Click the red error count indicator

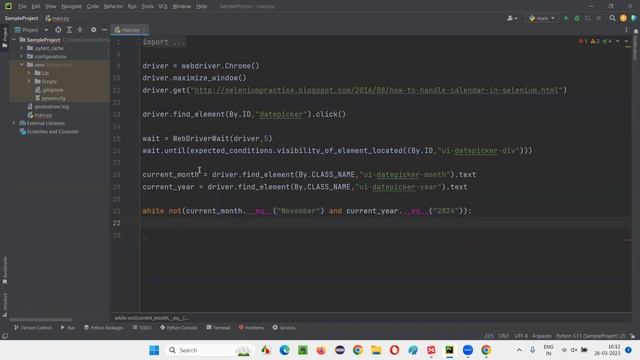(x=583, y=41)
